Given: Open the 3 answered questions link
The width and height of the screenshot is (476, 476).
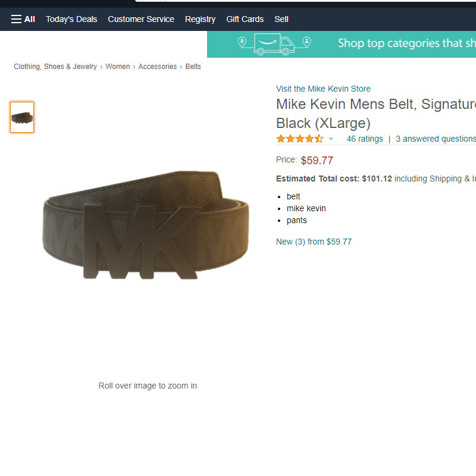Looking at the screenshot, I should coord(436,139).
